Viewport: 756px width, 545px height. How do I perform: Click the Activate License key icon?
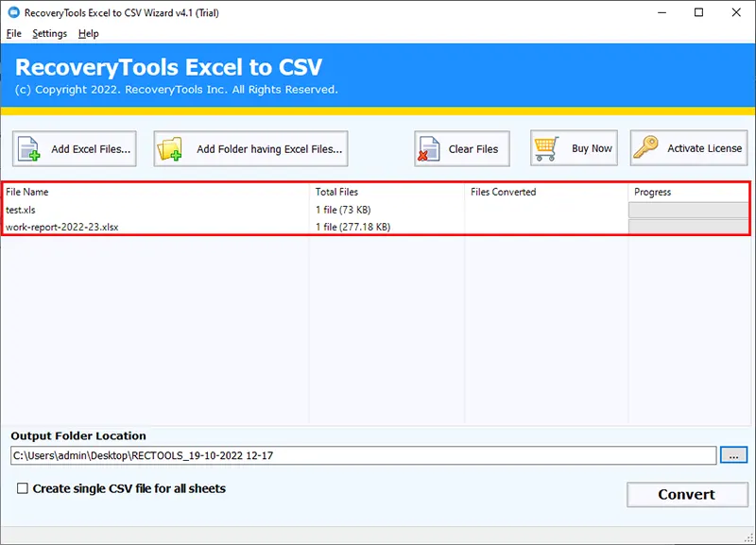coord(647,148)
